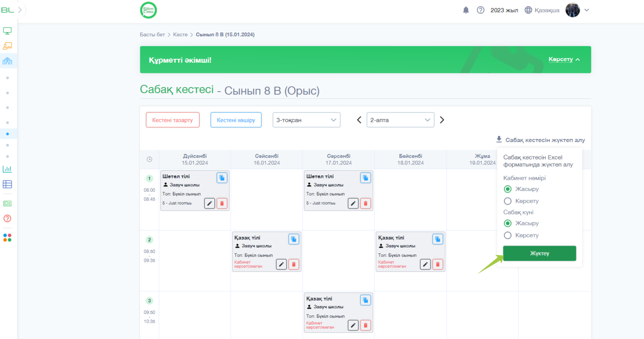Click lesson number 1 badge
The image size is (644, 339).
[x=149, y=178]
